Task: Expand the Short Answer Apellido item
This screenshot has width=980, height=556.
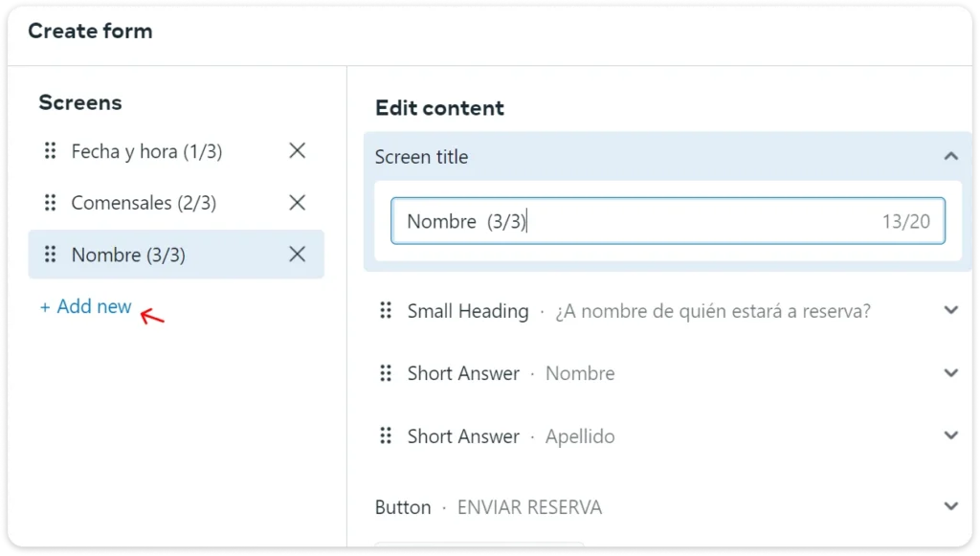Action: tap(950, 435)
